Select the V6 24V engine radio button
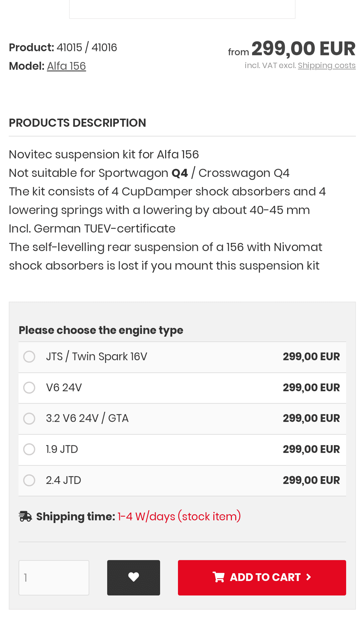 click(29, 388)
